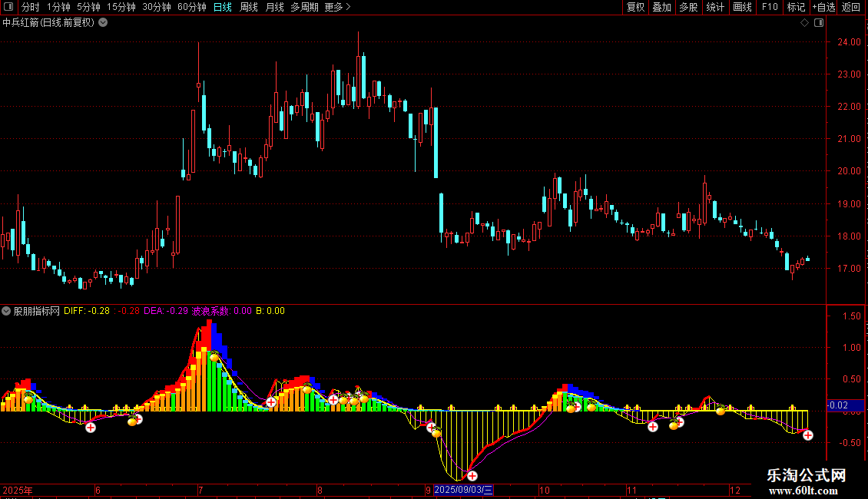This screenshot has height=499, width=868.
Task: Select the 15分钟 period
Action: click(121, 7)
